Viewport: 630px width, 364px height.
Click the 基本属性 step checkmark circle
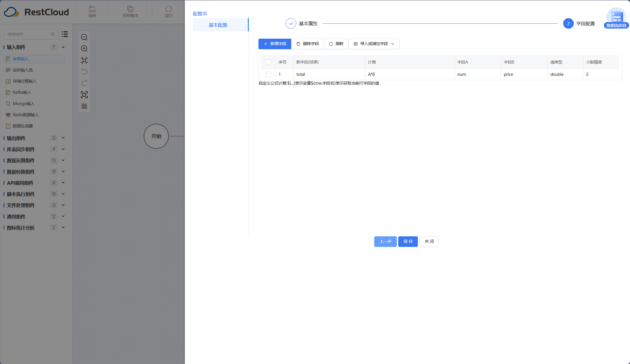[291, 23]
